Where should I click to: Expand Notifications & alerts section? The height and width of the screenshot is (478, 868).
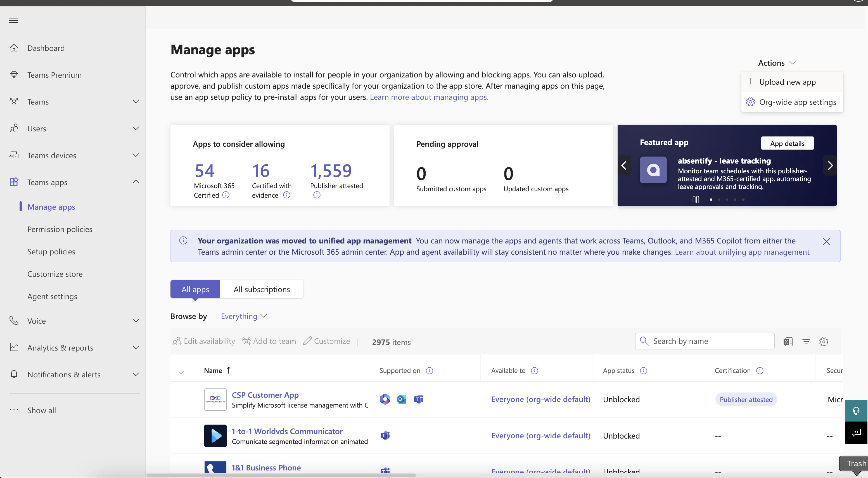click(136, 374)
